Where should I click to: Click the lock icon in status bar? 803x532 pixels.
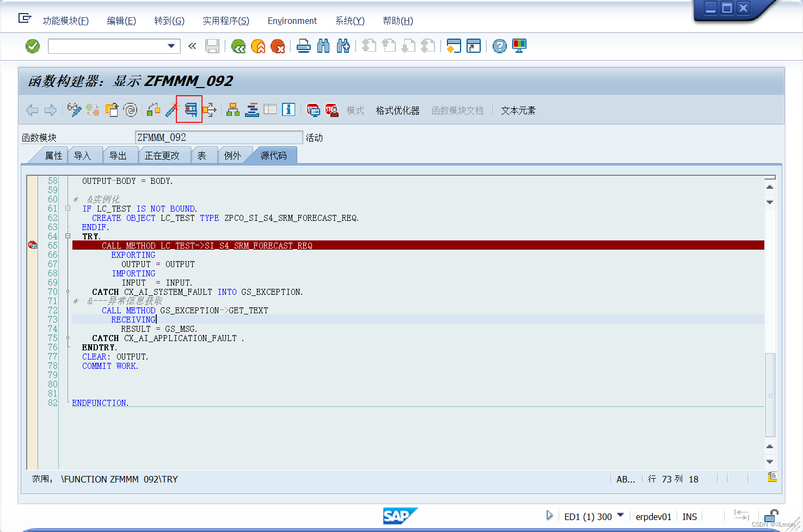(x=771, y=515)
